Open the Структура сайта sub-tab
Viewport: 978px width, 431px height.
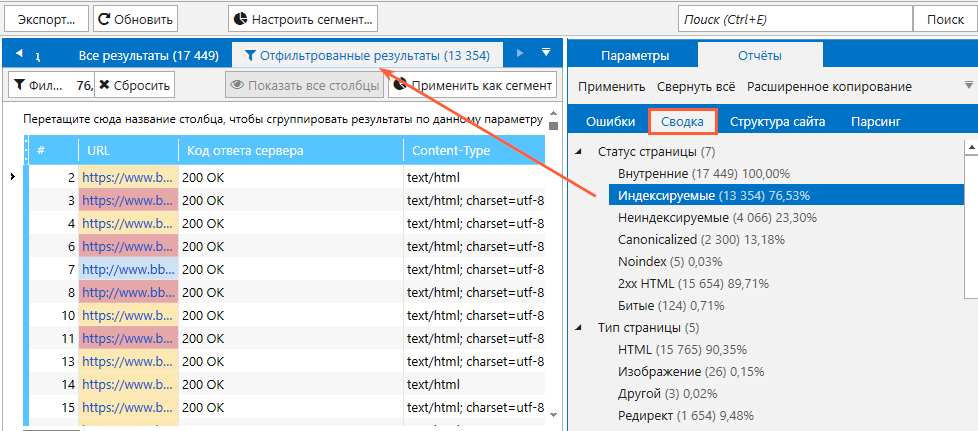(777, 122)
